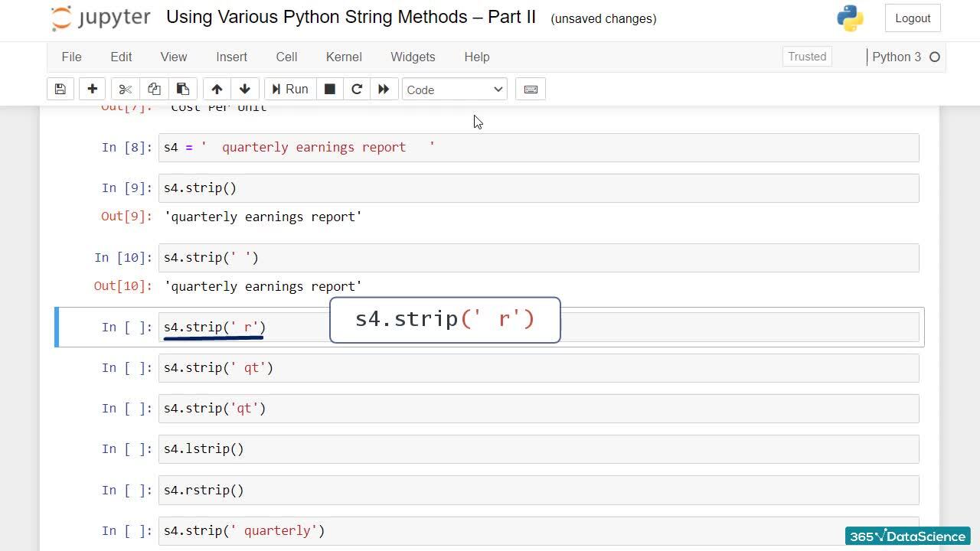Restart the kernel icon
The image size is (980, 551).
[x=357, y=90]
